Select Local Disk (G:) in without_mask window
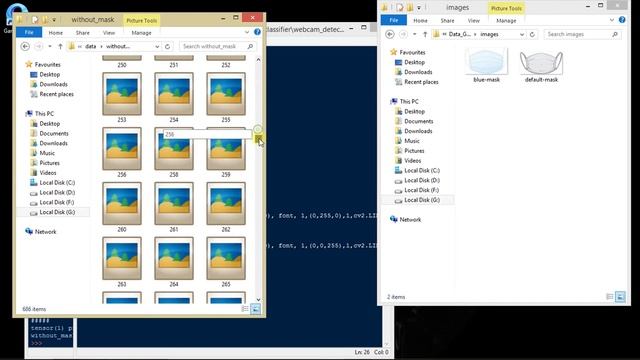 (x=57, y=212)
